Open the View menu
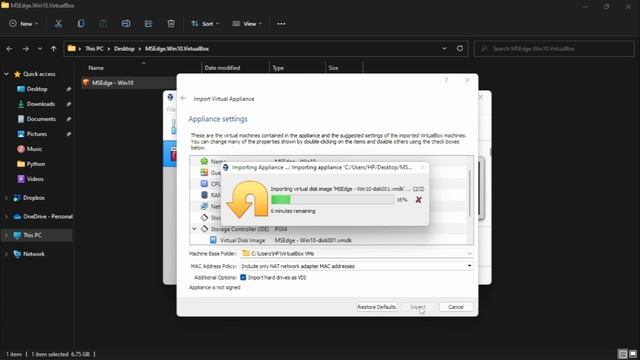640x360 pixels. click(x=247, y=24)
